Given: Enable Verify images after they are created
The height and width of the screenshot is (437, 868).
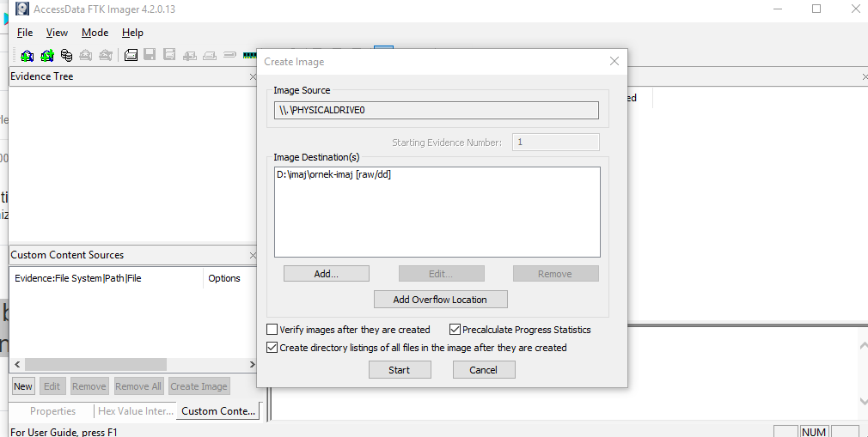Looking at the screenshot, I should pos(272,330).
